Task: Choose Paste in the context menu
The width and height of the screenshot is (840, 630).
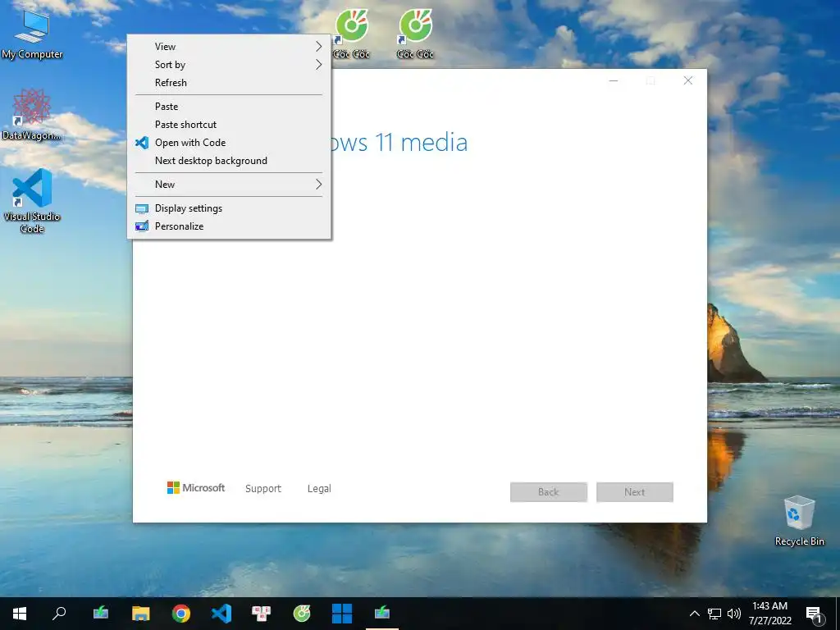Action: coord(230,107)
